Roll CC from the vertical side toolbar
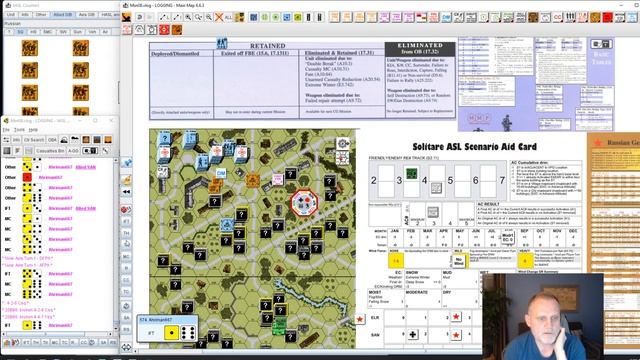The image size is (640, 360). point(127,280)
